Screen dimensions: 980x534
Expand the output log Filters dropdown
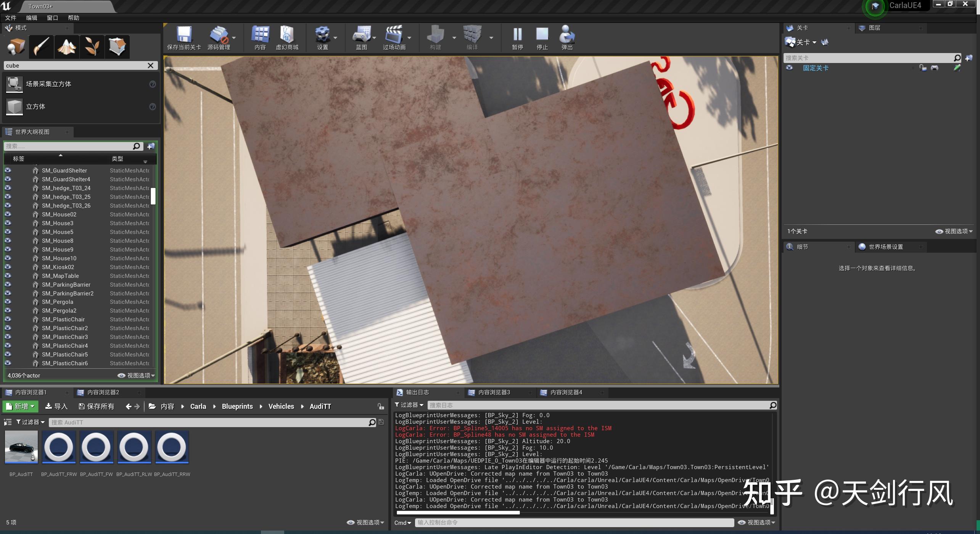coord(409,405)
